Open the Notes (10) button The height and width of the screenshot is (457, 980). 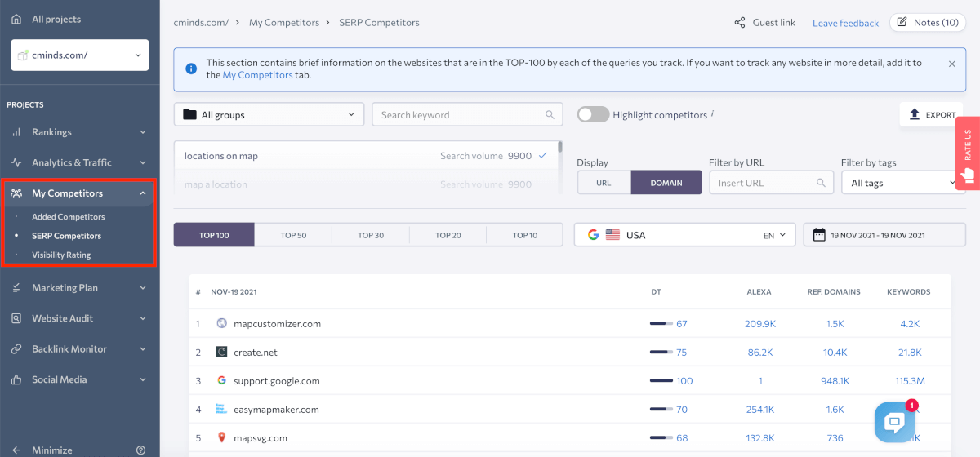click(927, 23)
